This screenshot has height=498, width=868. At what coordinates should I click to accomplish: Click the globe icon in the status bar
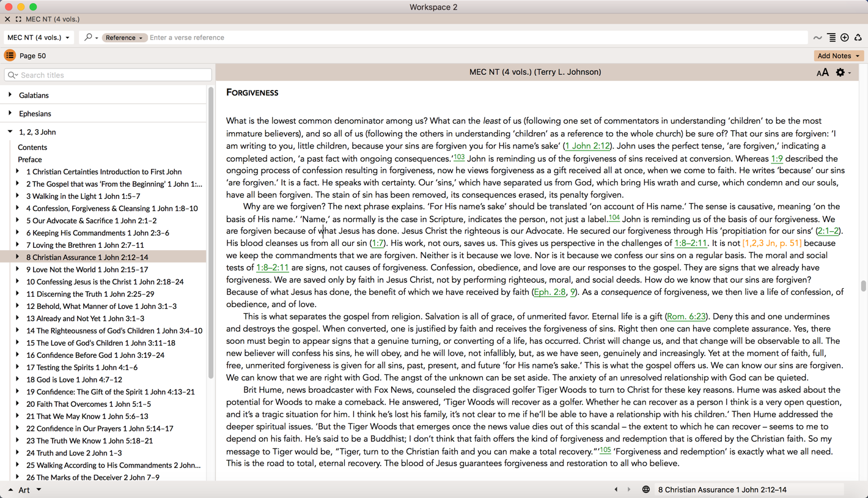[645, 489]
